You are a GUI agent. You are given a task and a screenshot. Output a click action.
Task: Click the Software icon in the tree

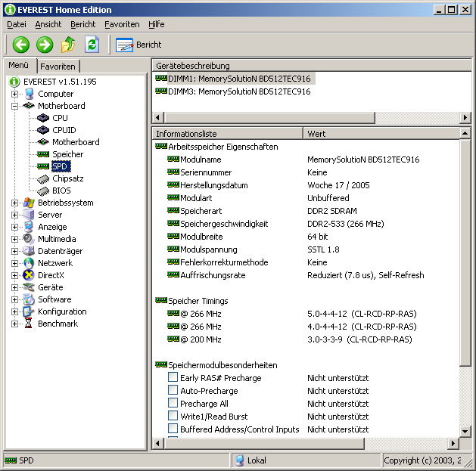click(x=29, y=299)
